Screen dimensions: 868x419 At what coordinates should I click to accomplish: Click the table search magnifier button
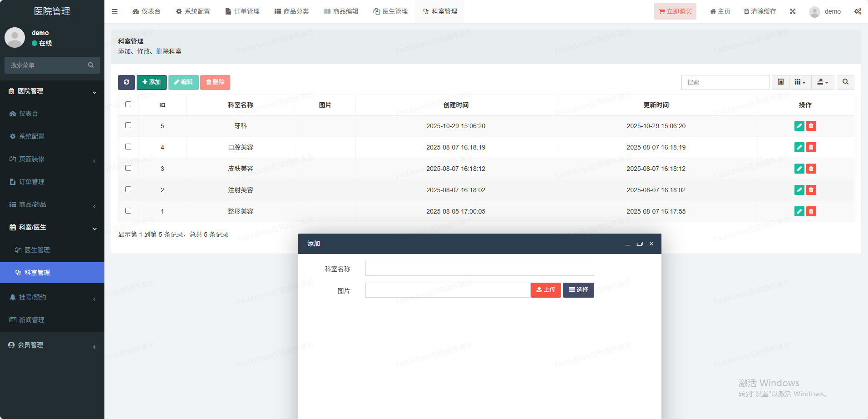845,82
